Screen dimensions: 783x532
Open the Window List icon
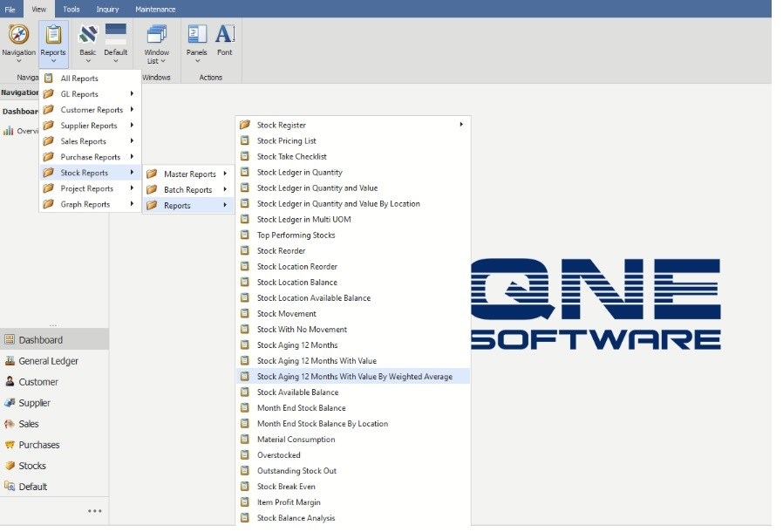click(157, 35)
